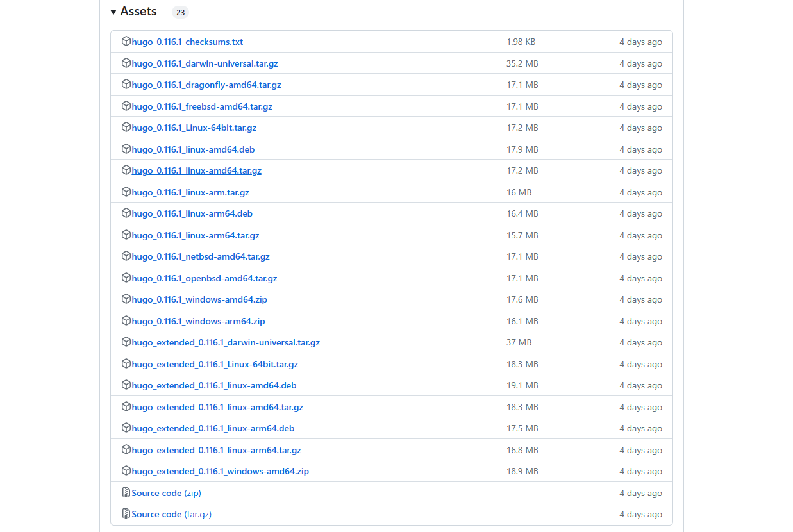Download hugo_0.116.1_windows-arm64.zip
Viewport: 793px width, 532px height.
click(198, 321)
